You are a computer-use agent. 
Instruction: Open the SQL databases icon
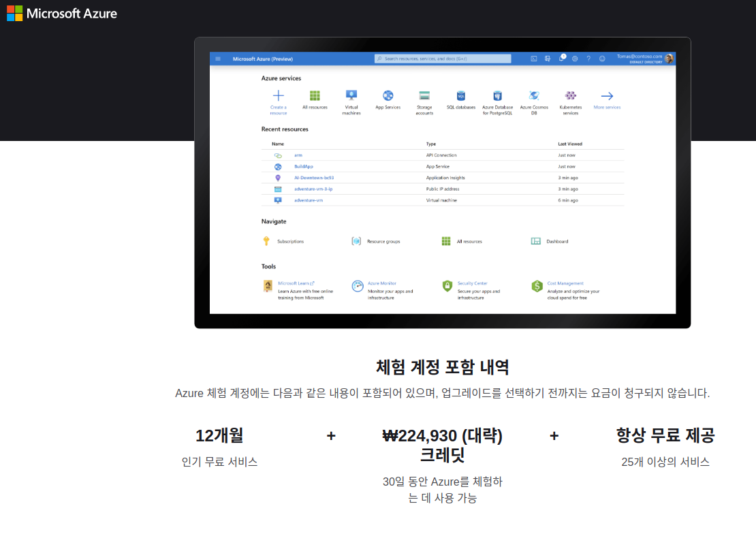point(461,95)
